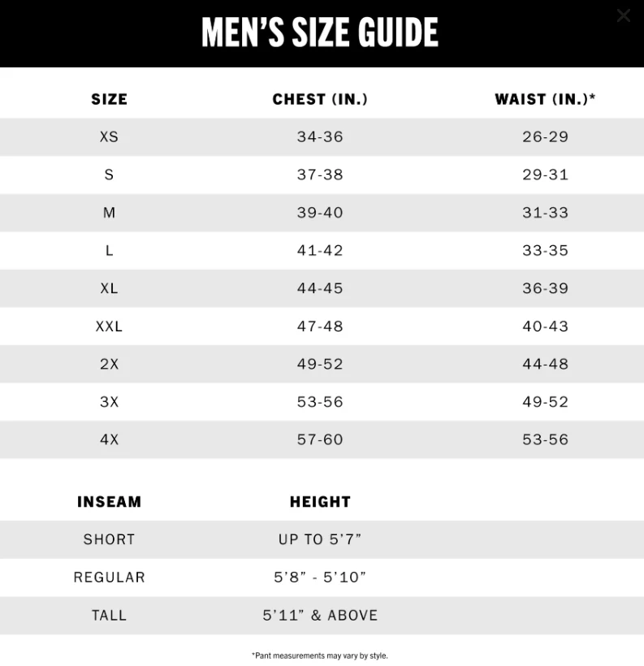Click the chest measurement 44-45

(320, 288)
